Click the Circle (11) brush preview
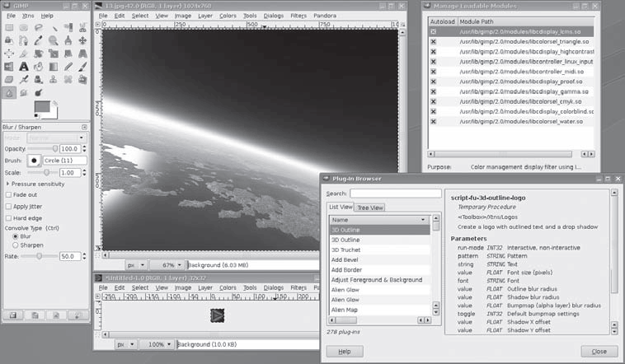 pos(35,161)
